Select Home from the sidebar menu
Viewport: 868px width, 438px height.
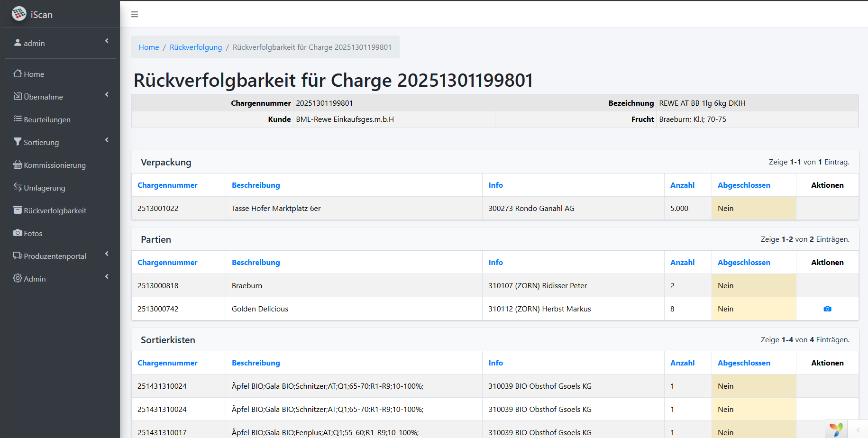[x=34, y=74]
